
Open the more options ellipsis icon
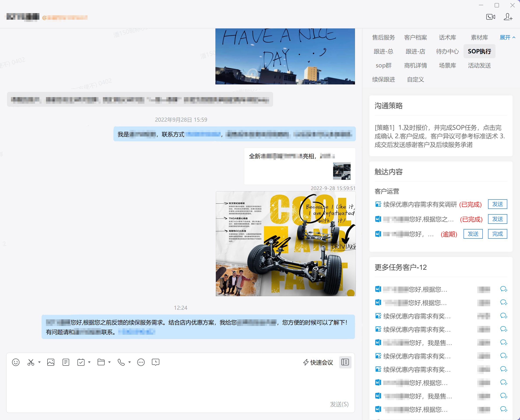(x=141, y=362)
